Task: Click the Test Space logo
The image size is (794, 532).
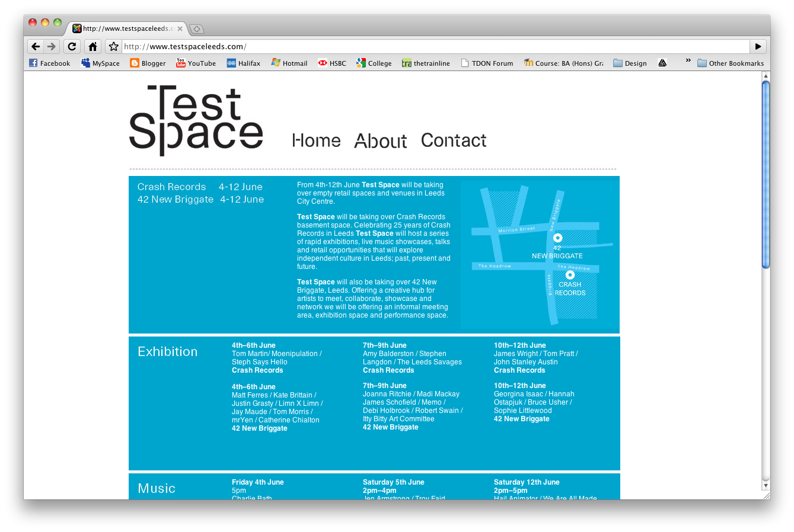Action: [x=196, y=120]
